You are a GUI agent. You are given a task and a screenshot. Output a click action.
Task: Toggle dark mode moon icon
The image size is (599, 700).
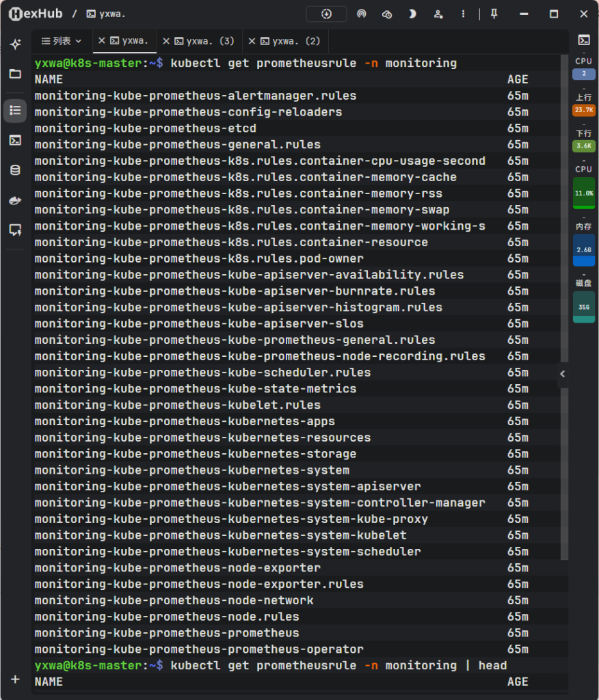tap(412, 14)
